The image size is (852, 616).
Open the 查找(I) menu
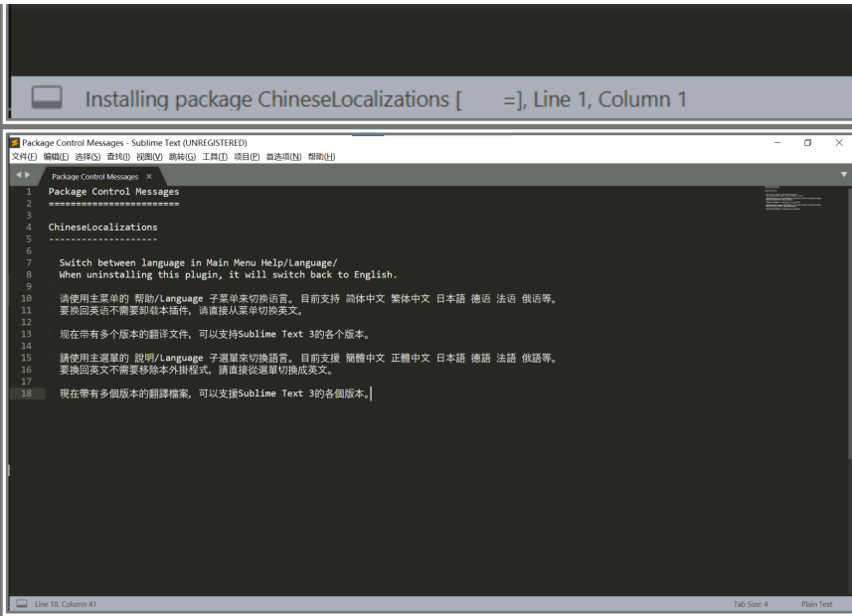coord(118,156)
